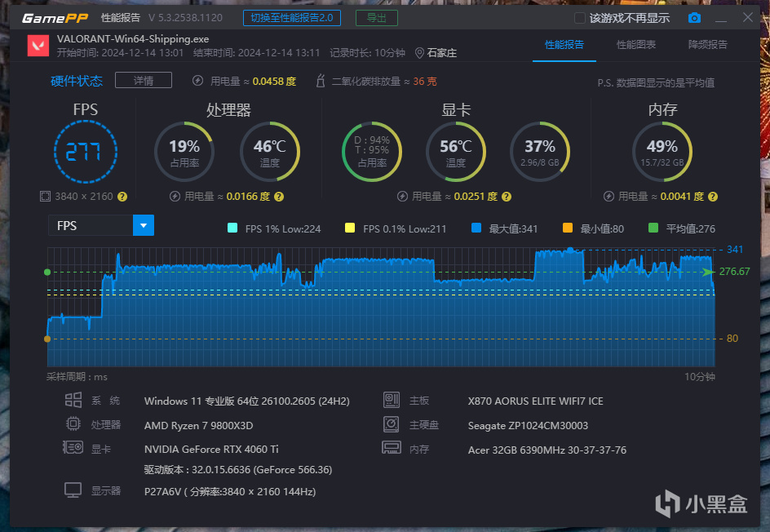Click the motherboard icon next to 主板
Viewport: 770px width, 532px height.
[x=392, y=400]
